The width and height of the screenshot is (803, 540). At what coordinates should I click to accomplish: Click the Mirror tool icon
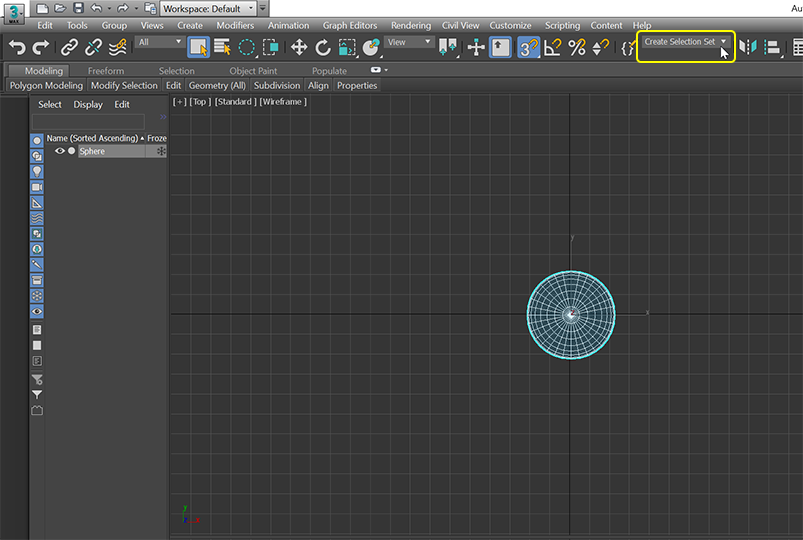(x=748, y=47)
